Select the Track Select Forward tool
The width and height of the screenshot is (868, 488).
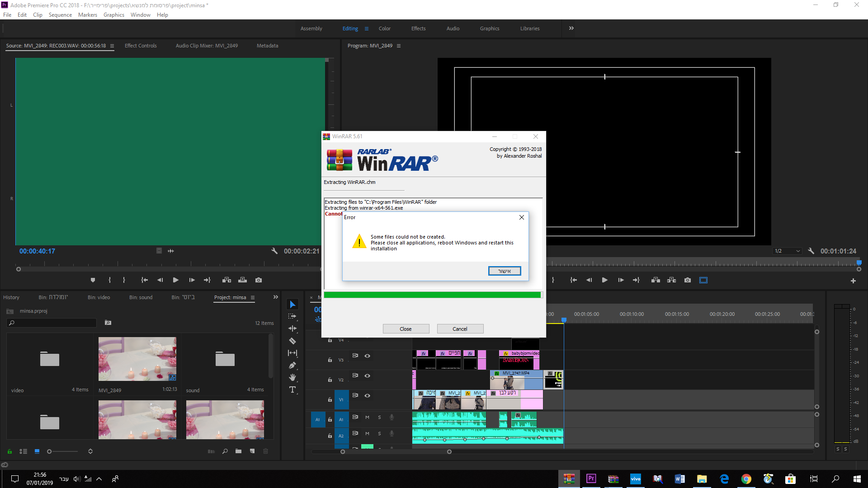pos(292,316)
